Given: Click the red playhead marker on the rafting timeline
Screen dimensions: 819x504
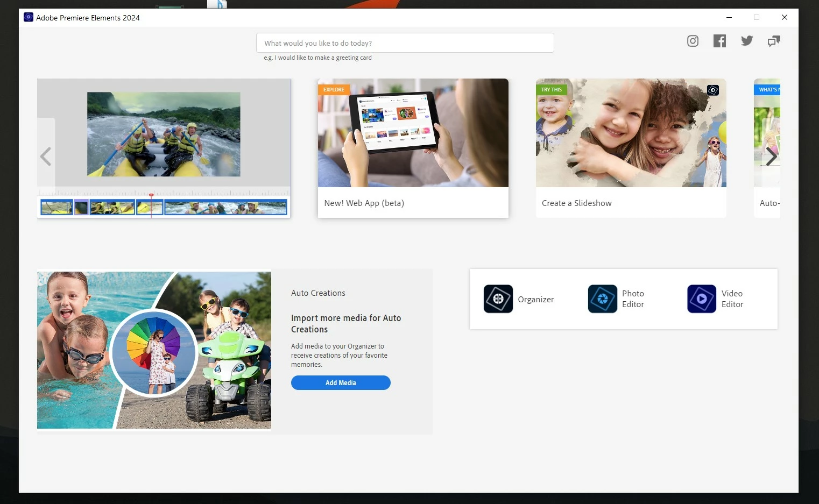Looking at the screenshot, I should [x=151, y=195].
